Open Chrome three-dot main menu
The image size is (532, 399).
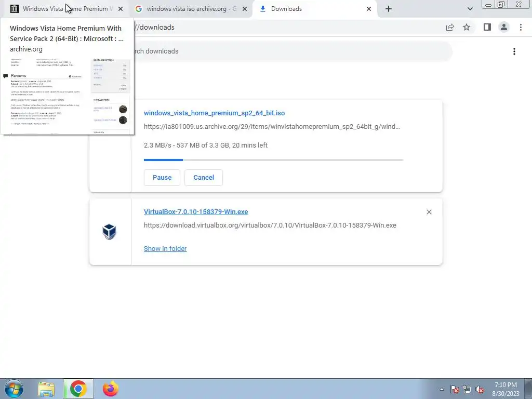[x=521, y=28]
